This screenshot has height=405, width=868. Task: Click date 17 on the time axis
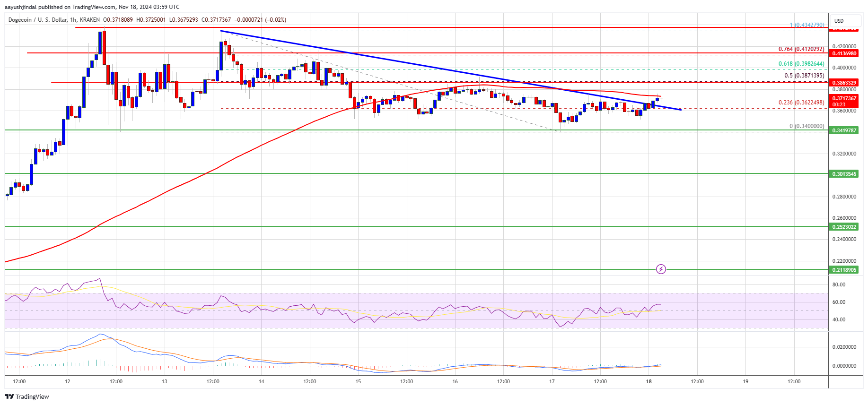click(x=552, y=381)
